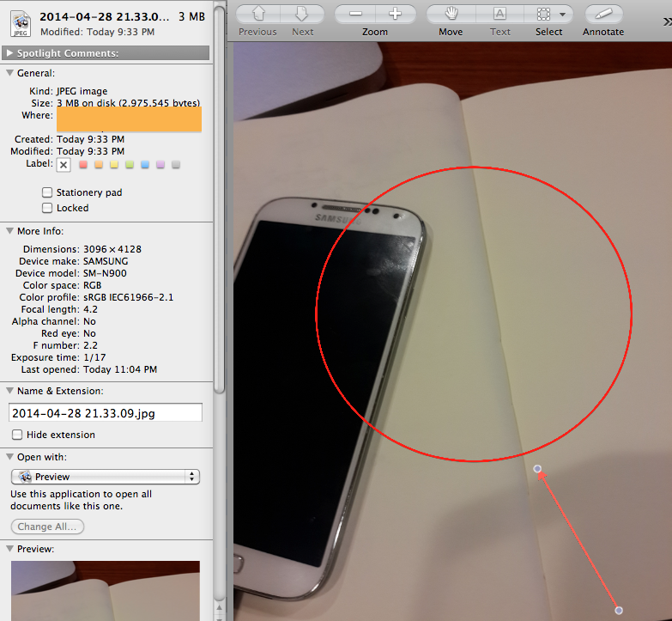Collapse the Preview section
This screenshot has width=672, height=621.
tap(9, 549)
